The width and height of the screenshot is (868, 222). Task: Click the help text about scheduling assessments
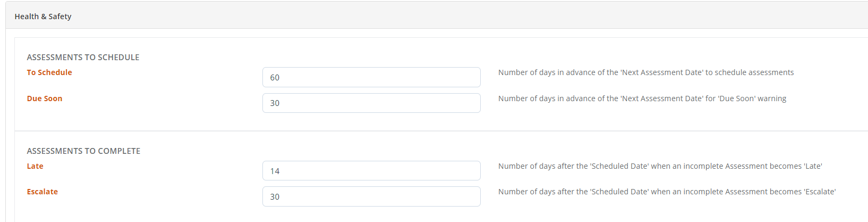tap(645, 72)
